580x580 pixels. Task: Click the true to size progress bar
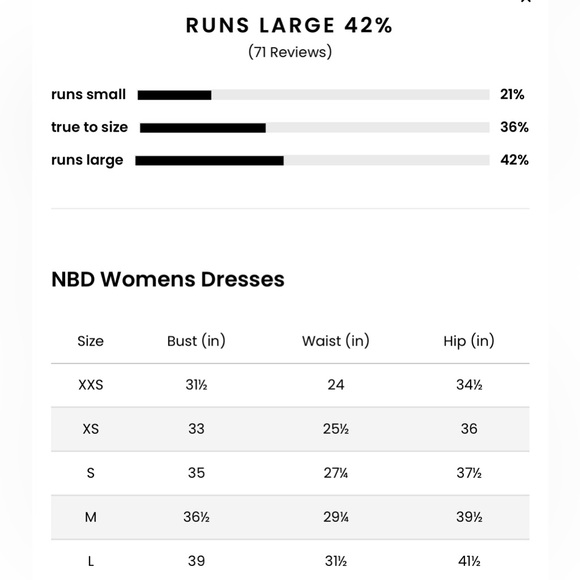click(314, 128)
